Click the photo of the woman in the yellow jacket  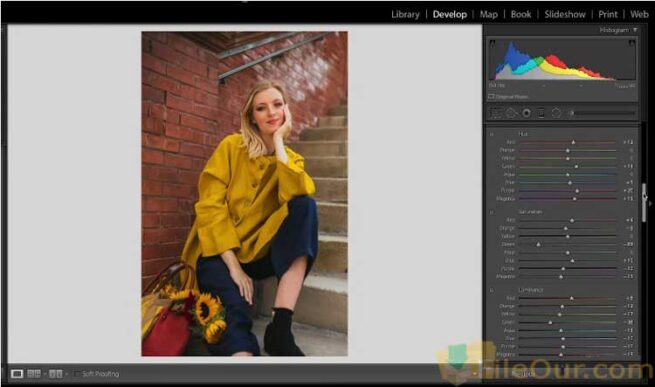(x=244, y=194)
